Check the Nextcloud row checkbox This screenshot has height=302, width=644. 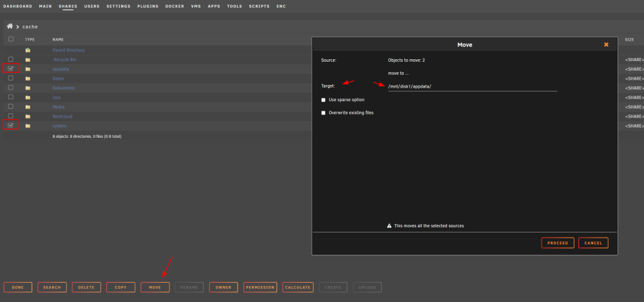[x=11, y=116]
